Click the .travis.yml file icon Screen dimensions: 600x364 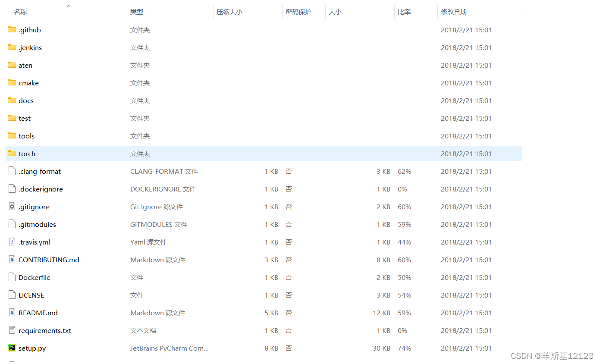(x=12, y=242)
